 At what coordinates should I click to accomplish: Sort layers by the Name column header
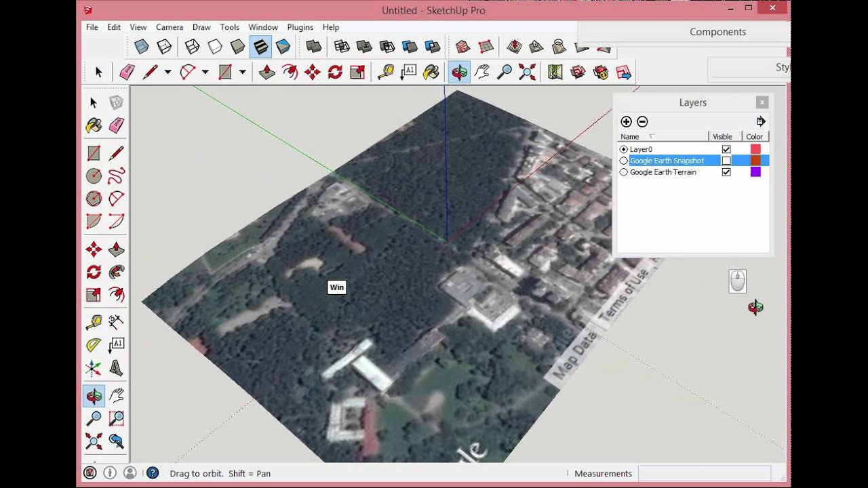(663, 136)
